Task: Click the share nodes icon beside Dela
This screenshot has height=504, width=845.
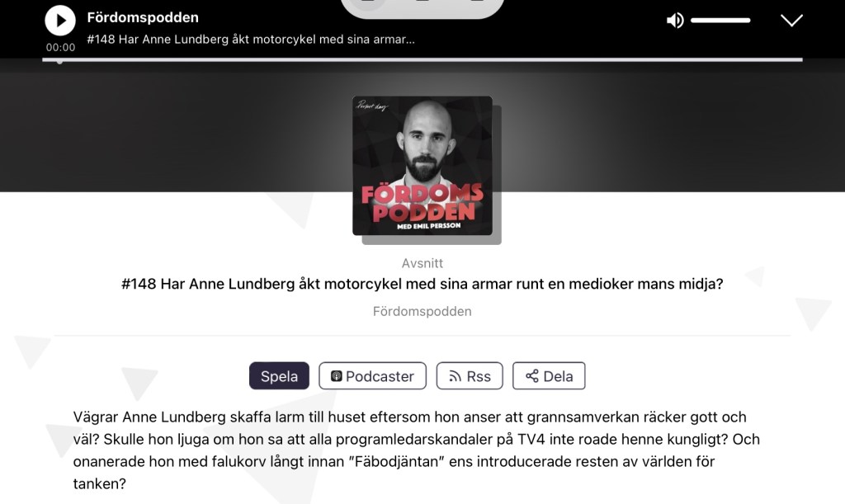Action: point(532,376)
